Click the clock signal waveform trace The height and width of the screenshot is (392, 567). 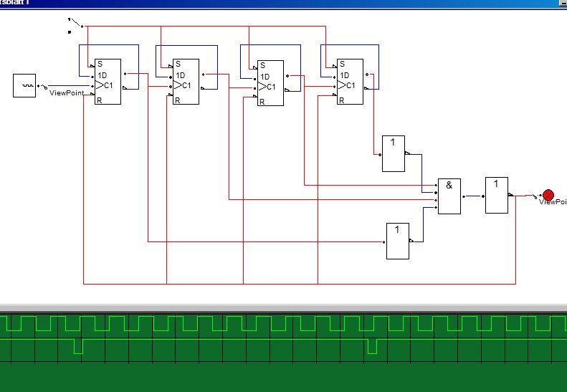coord(284,324)
